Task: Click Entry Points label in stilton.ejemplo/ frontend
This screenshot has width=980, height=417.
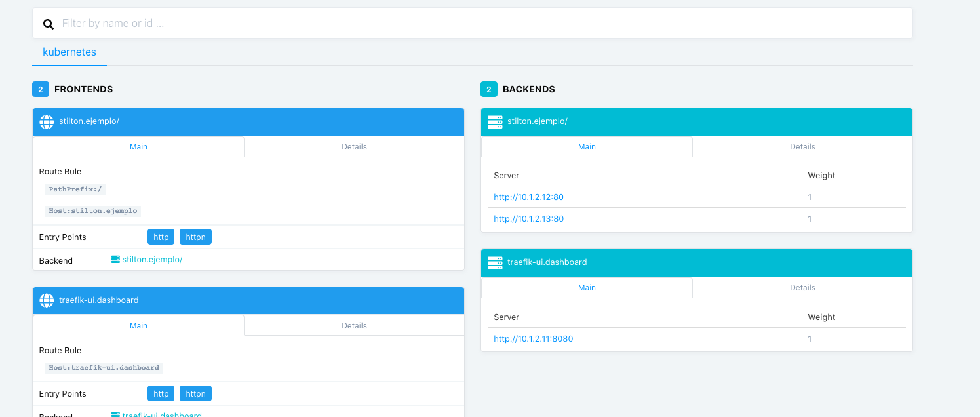Action: pyautogui.click(x=63, y=237)
